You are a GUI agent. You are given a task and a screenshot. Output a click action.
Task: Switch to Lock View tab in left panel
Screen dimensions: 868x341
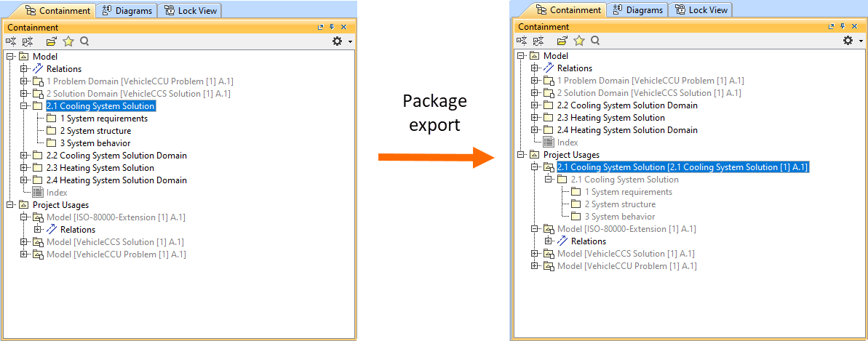pyautogui.click(x=190, y=10)
